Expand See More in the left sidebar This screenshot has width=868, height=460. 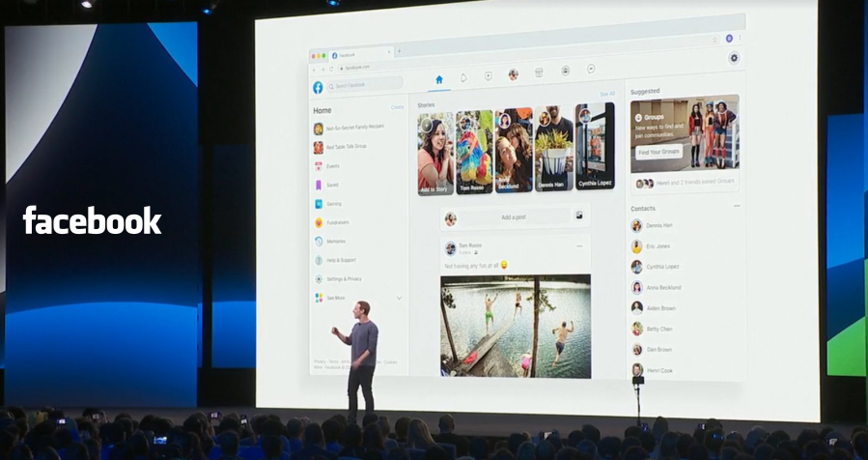[335, 298]
